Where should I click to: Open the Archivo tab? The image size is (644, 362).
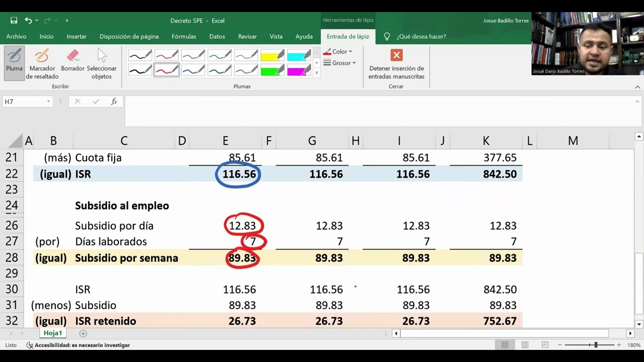point(16,36)
